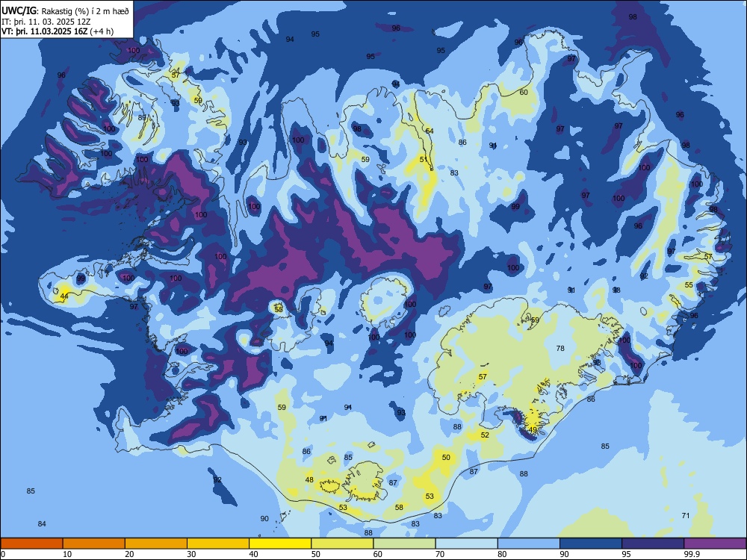This screenshot has height=560, width=747.
Task: Click the humidity value '60' on the map
Action: tap(524, 93)
